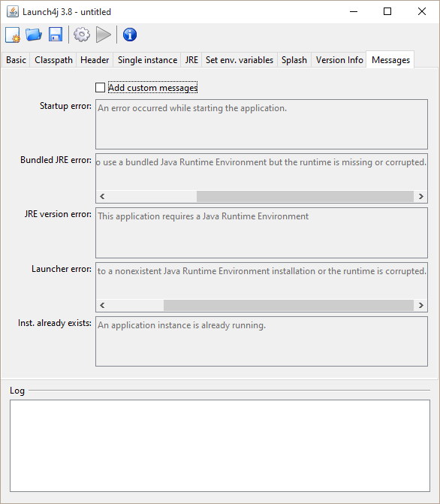Test wrapper with the play arrow icon
Screen dimensions: 440x504
pos(104,35)
